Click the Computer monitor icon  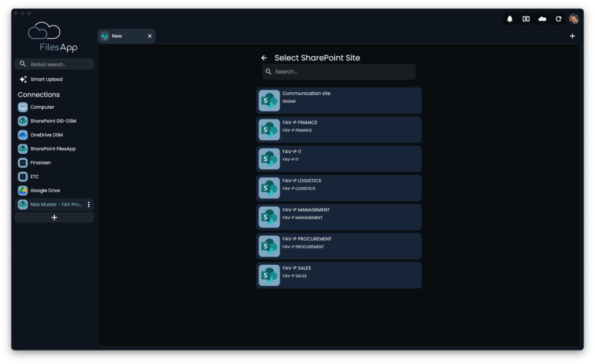[23, 107]
